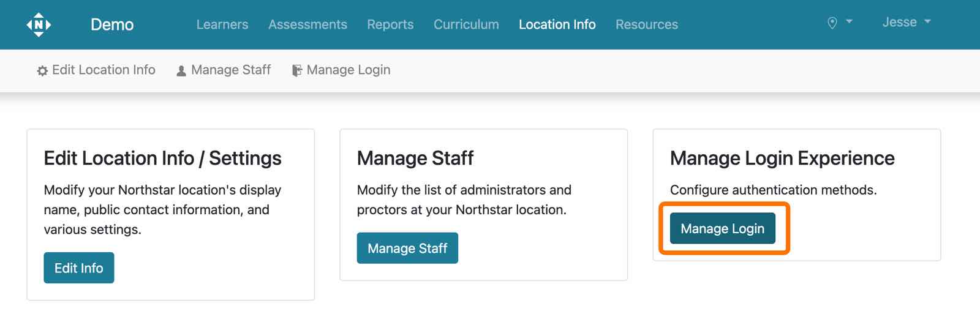Open Resources from the top navigation

(x=646, y=24)
